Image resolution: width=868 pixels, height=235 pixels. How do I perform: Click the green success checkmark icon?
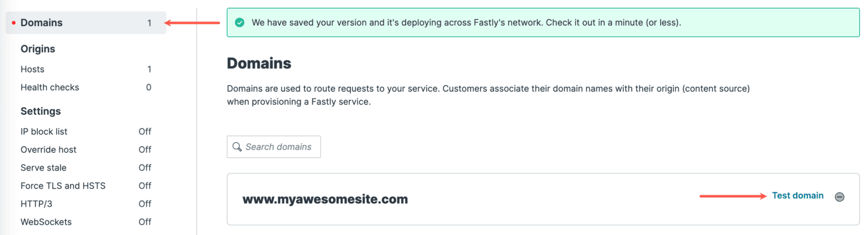pos(240,23)
